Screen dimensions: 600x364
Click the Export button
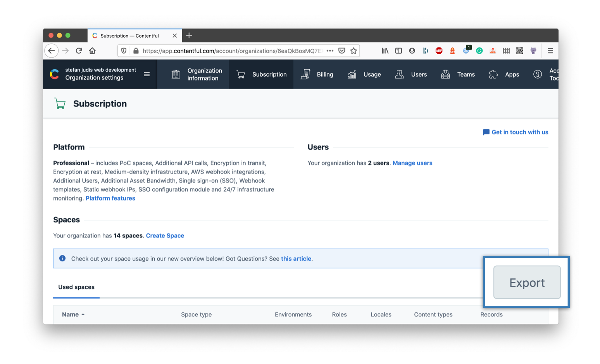[527, 282]
